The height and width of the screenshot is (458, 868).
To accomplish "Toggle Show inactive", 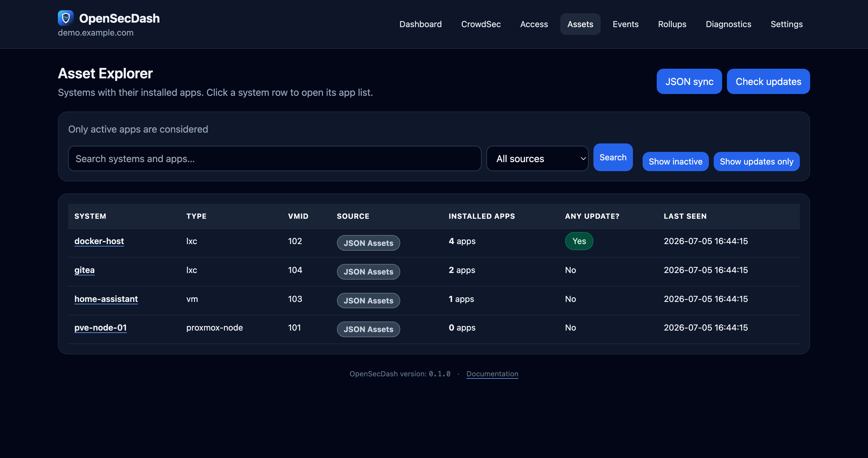I will coord(675,162).
